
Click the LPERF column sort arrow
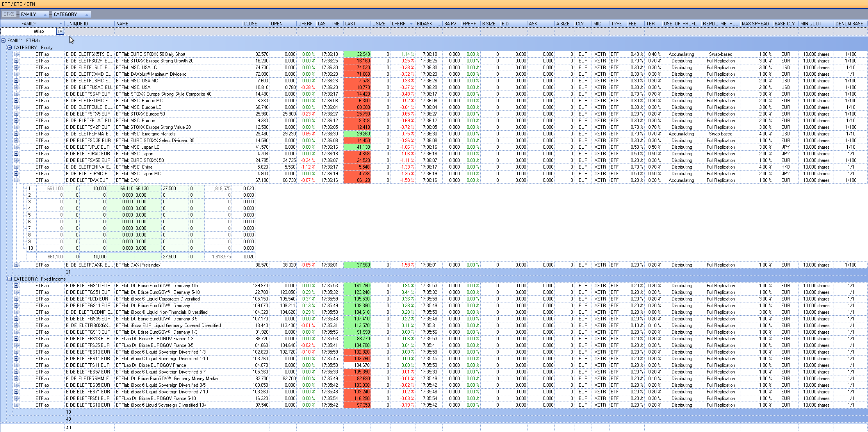[411, 24]
